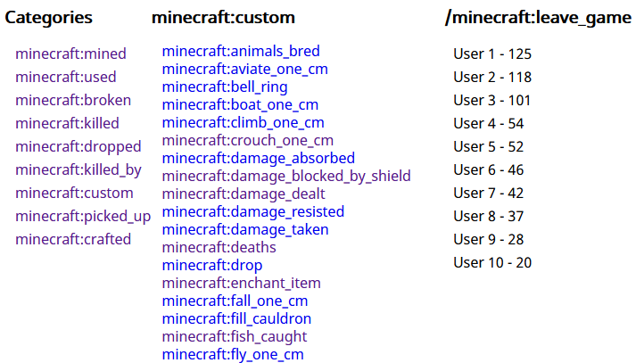This screenshot has width=644, height=363.
Task: Open the minecraft:enchant_item statistic
Action: click(x=242, y=283)
